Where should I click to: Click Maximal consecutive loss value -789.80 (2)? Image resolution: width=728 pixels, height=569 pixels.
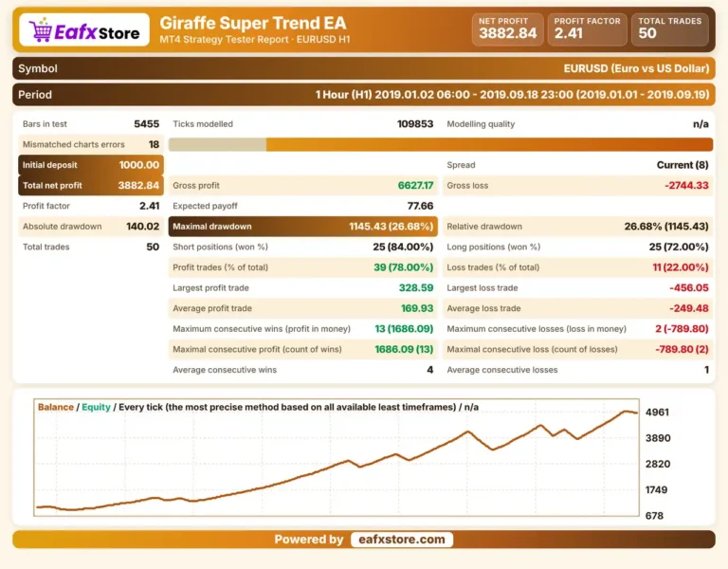click(682, 349)
